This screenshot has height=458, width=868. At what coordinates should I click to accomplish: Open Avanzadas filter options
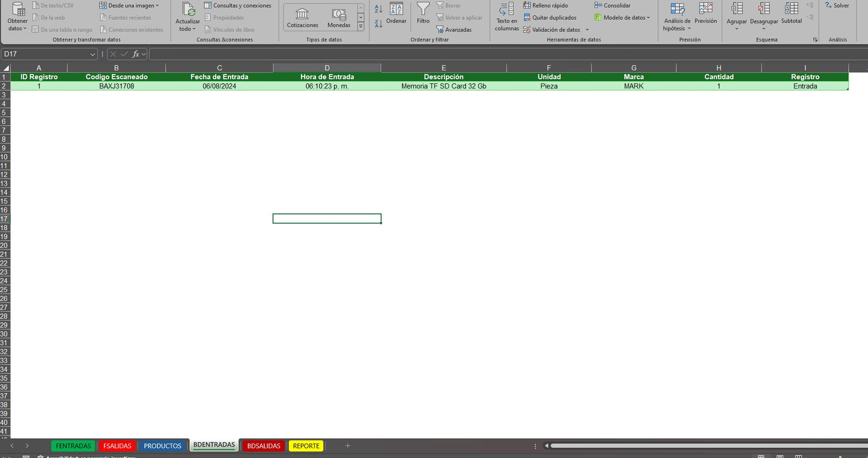click(454, 29)
